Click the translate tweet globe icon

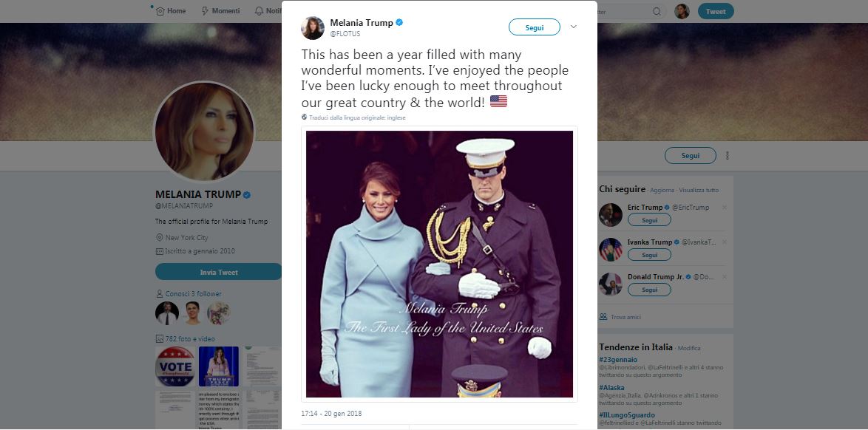click(x=304, y=117)
